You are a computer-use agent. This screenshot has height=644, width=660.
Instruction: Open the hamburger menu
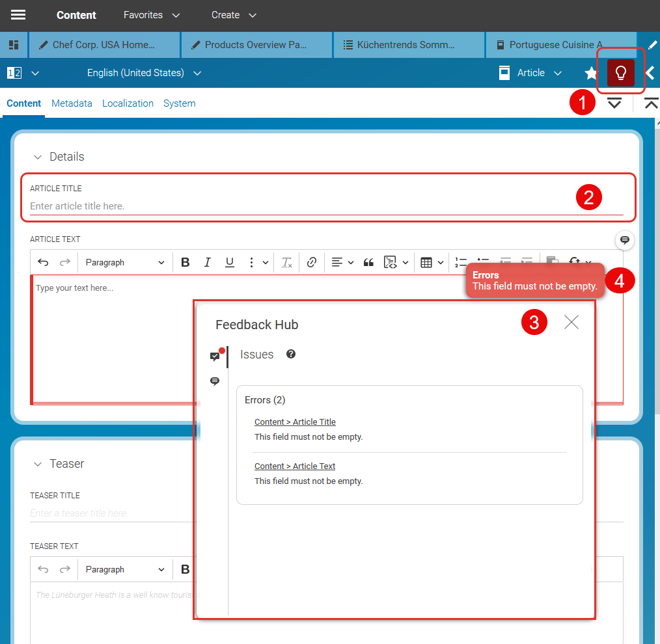(x=18, y=15)
